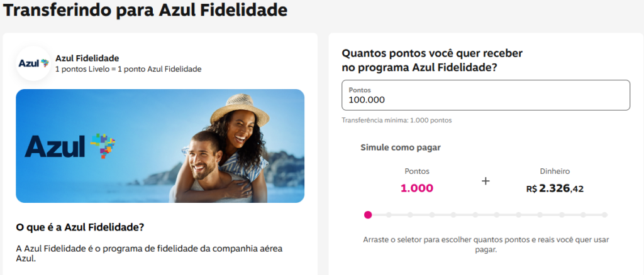Click the round Azul Fidelidade logo icon
Screen dimensions: 644x275
(33, 63)
